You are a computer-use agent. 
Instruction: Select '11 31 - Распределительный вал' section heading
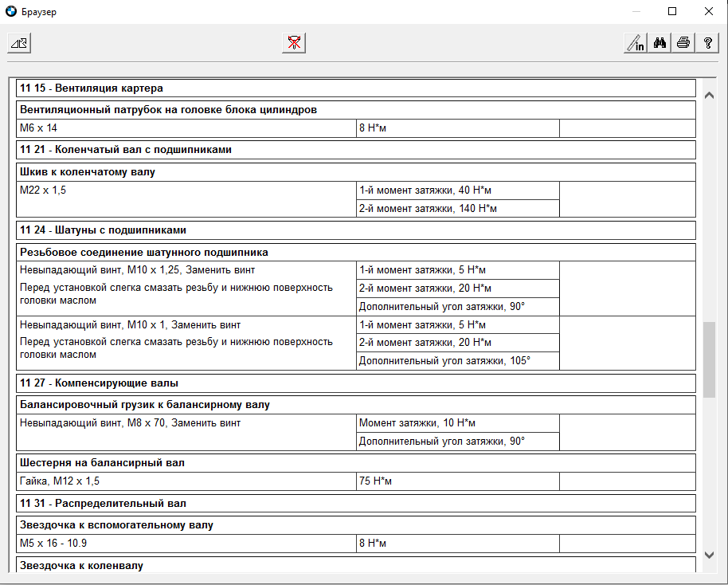104,504
